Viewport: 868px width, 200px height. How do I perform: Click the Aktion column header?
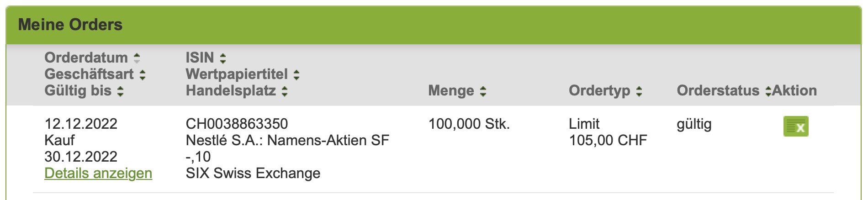point(795,90)
